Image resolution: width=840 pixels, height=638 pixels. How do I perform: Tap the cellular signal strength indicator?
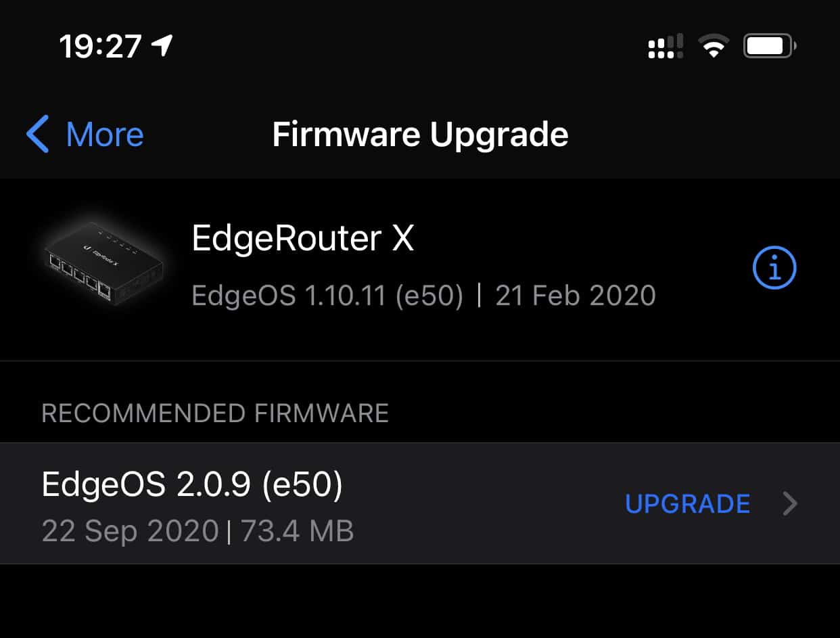click(663, 45)
